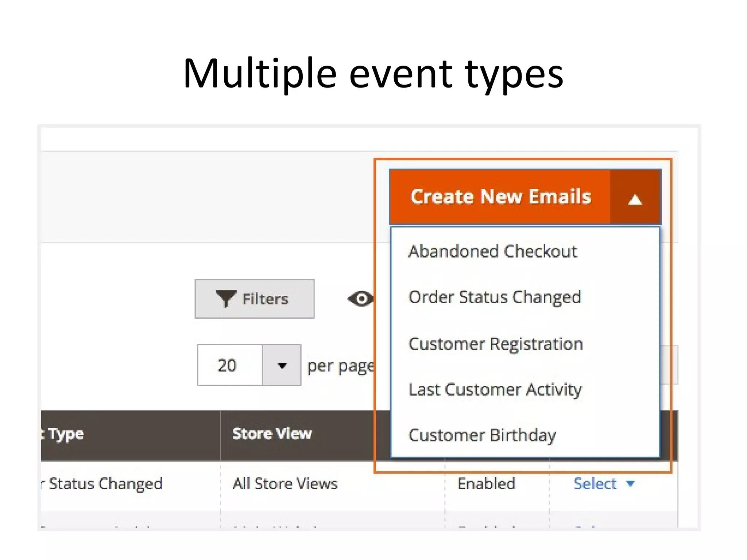Viewport: 747px width, 560px height.
Task: Open the Filters panel
Action: [x=255, y=299]
